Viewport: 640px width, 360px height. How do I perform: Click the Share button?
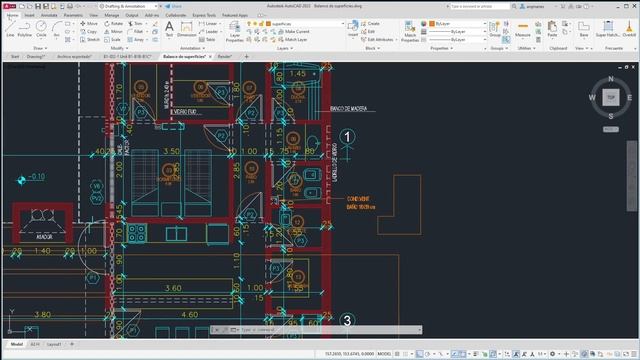tap(173, 6)
